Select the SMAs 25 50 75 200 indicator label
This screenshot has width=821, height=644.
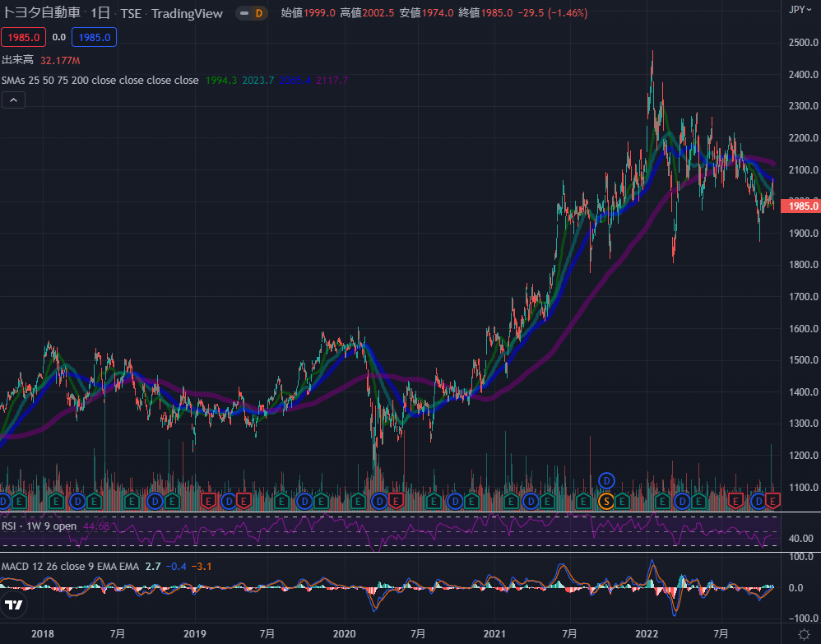click(x=100, y=80)
